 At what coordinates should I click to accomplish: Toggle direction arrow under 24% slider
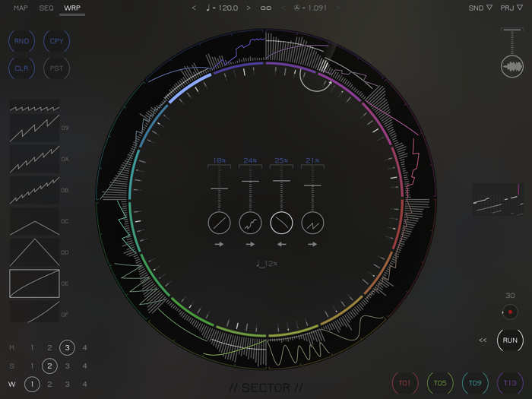click(x=250, y=244)
